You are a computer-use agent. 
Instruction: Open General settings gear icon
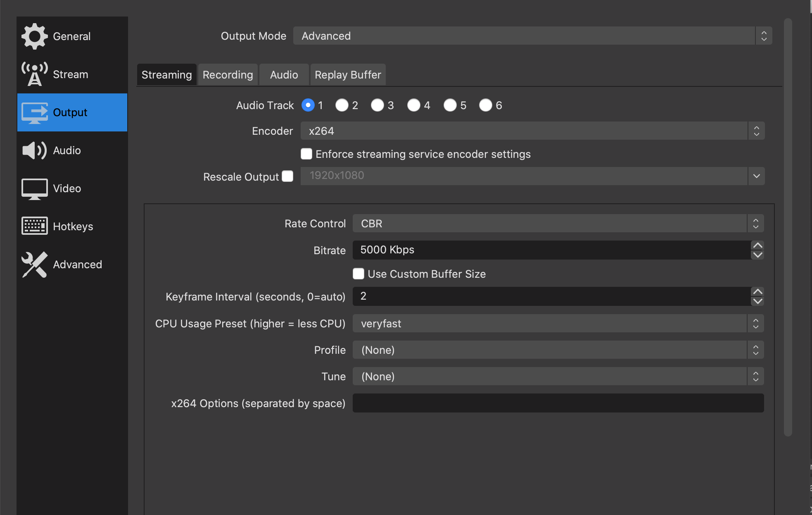point(35,36)
